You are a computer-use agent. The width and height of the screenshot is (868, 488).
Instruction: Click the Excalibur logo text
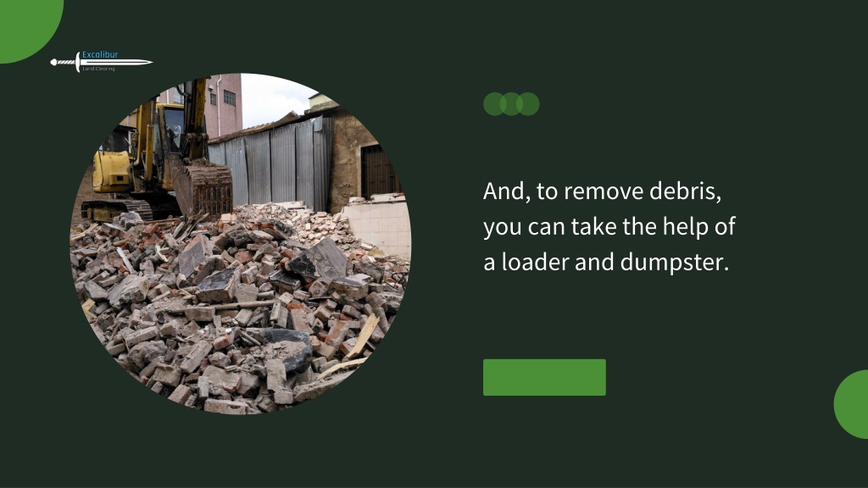100,55
